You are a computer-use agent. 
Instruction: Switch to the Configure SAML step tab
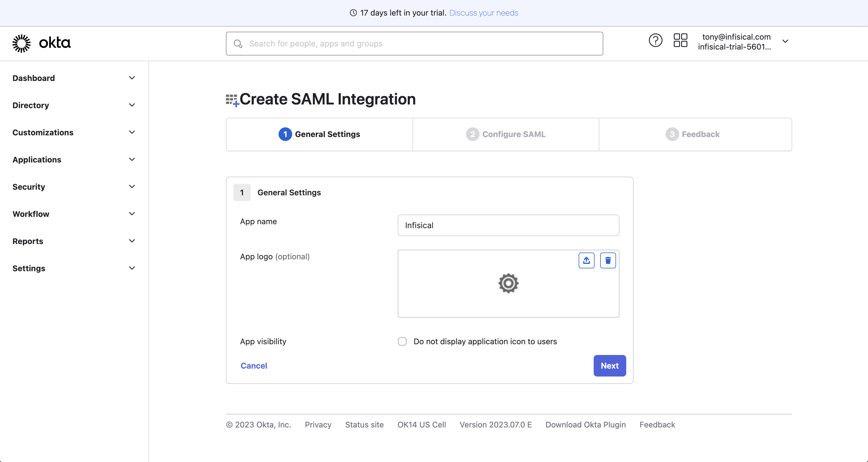pyautogui.click(x=506, y=134)
